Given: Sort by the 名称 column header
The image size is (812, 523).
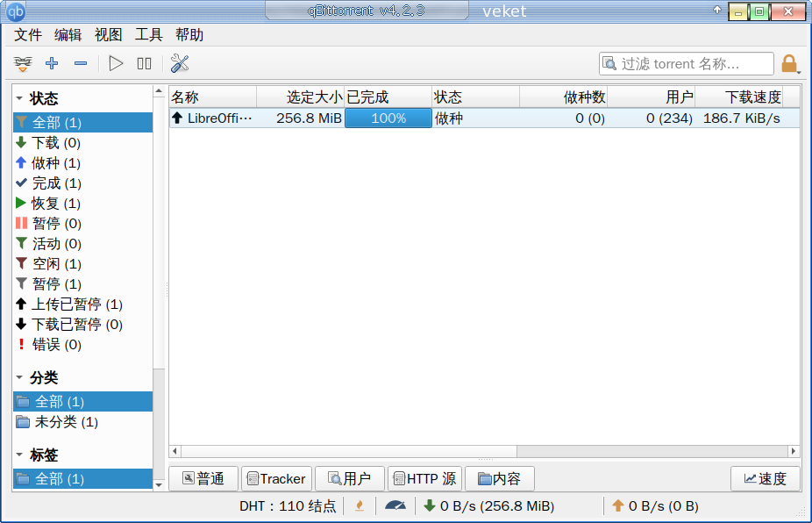Looking at the screenshot, I should click(213, 97).
